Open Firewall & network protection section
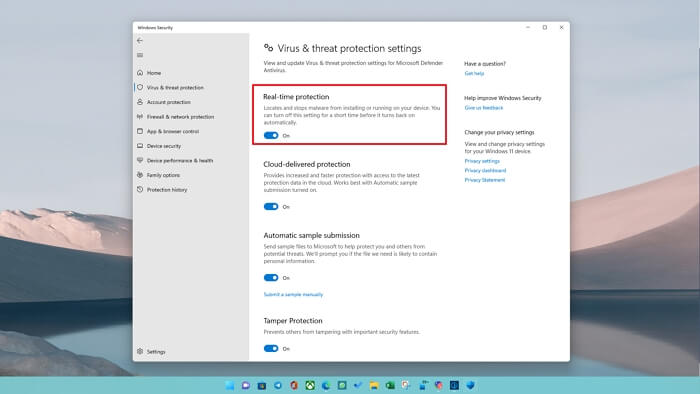The image size is (700, 394). click(x=180, y=117)
